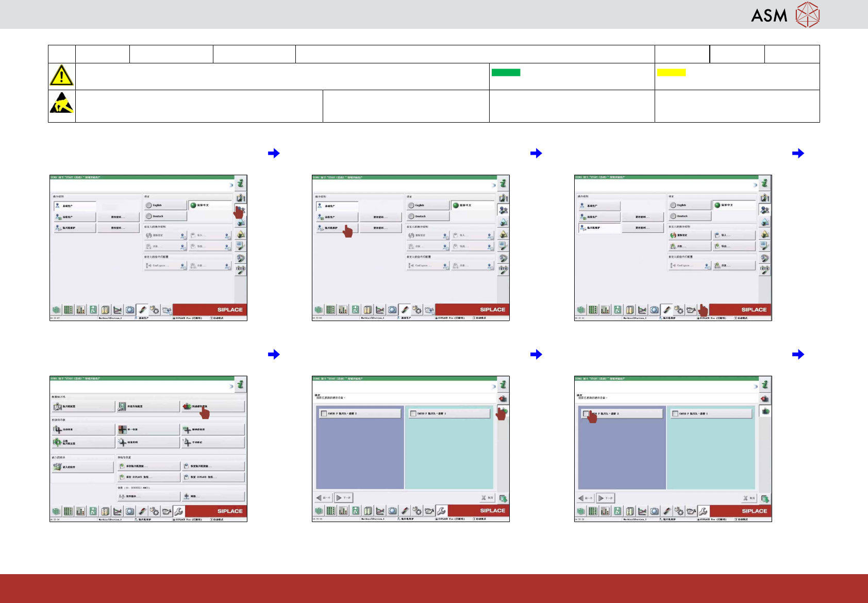This screenshot has width=868, height=603.
Task: Click oil-can maintenance icon under hand in third screenshot
Action: pyautogui.click(x=691, y=310)
